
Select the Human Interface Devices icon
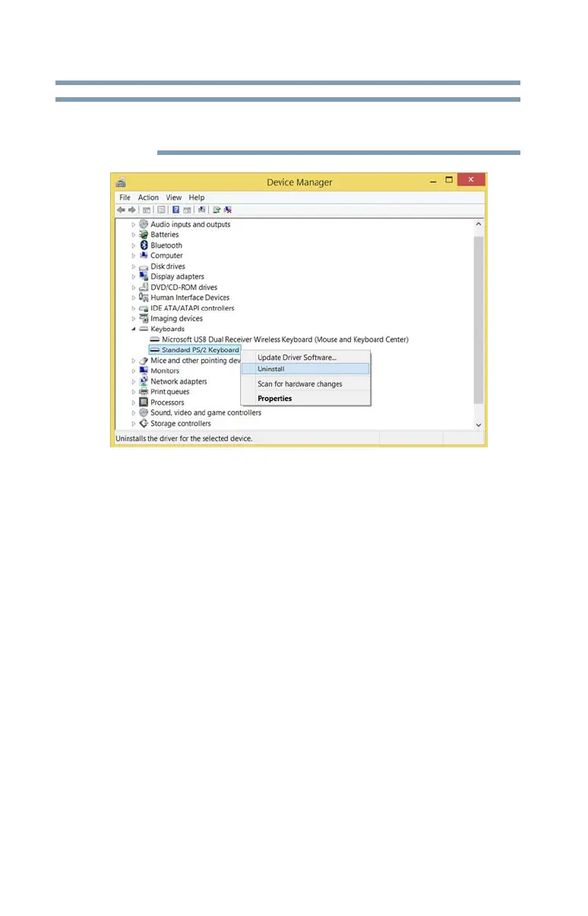coord(144,298)
